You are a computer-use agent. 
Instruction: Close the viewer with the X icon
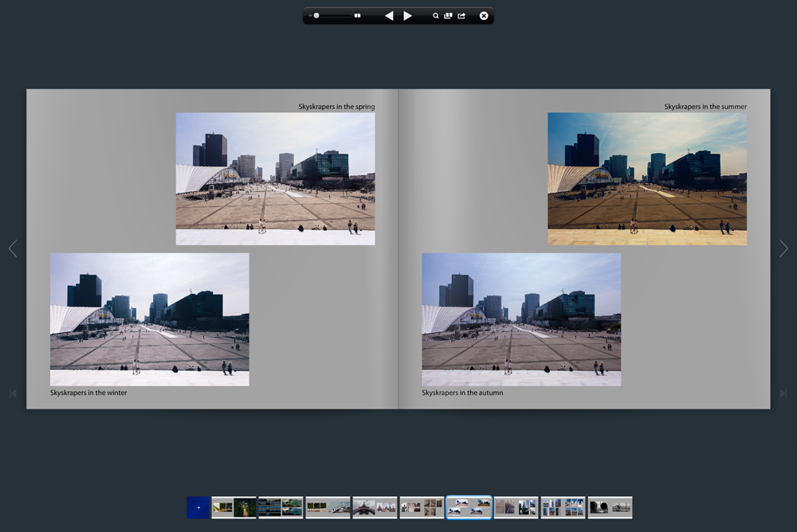tap(484, 16)
